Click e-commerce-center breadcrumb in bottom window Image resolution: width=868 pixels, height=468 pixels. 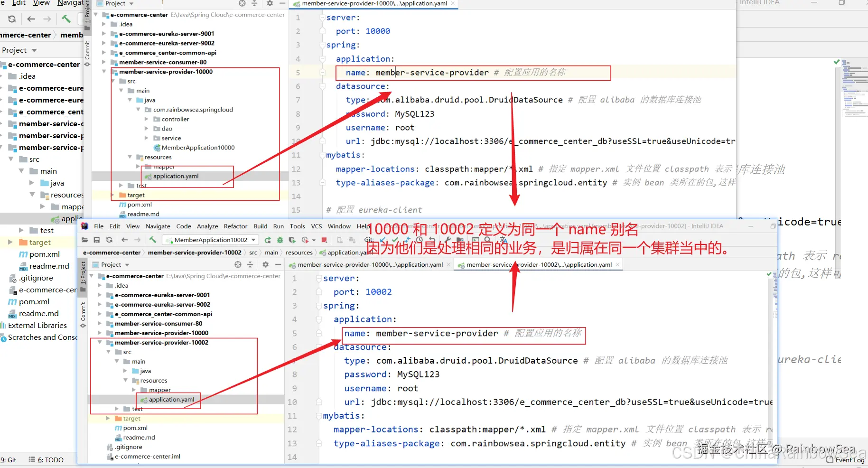point(112,253)
